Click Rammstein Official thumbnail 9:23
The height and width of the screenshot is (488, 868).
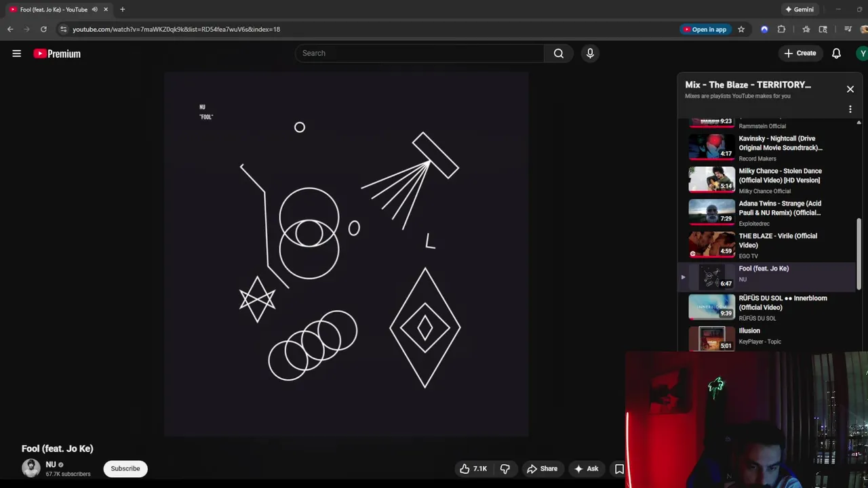pyautogui.click(x=711, y=122)
